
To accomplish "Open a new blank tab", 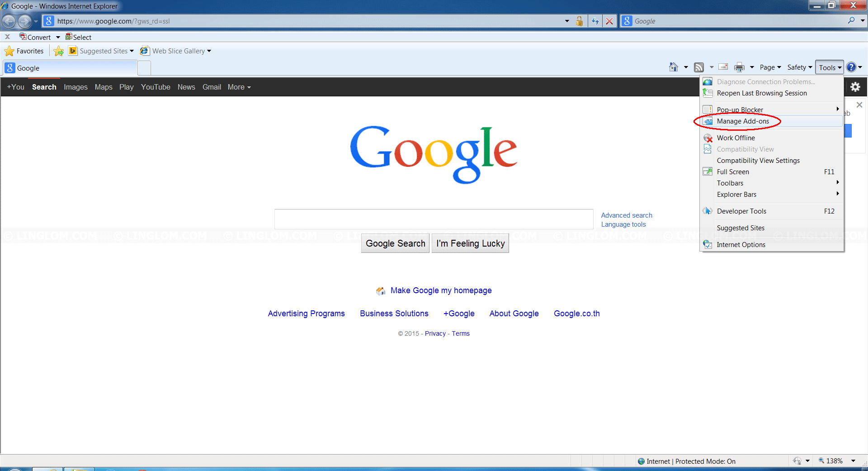I will coord(144,68).
